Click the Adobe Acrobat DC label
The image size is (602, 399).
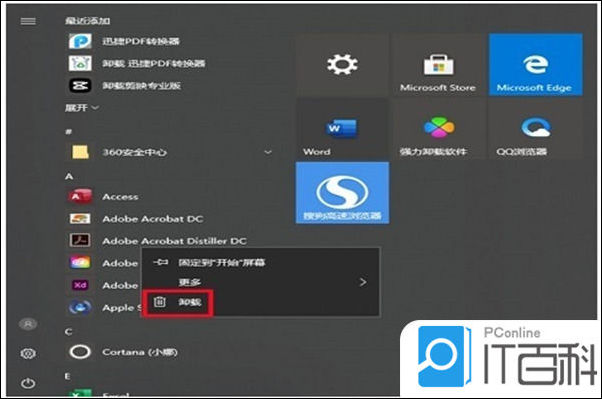pyautogui.click(x=153, y=219)
